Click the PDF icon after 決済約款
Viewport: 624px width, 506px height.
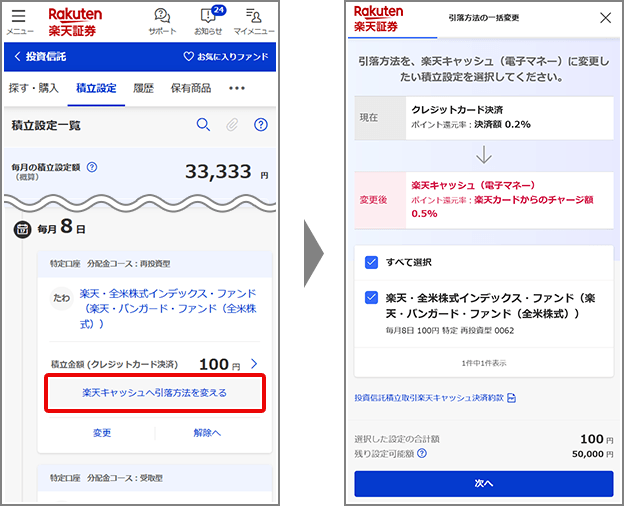pos(512,398)
